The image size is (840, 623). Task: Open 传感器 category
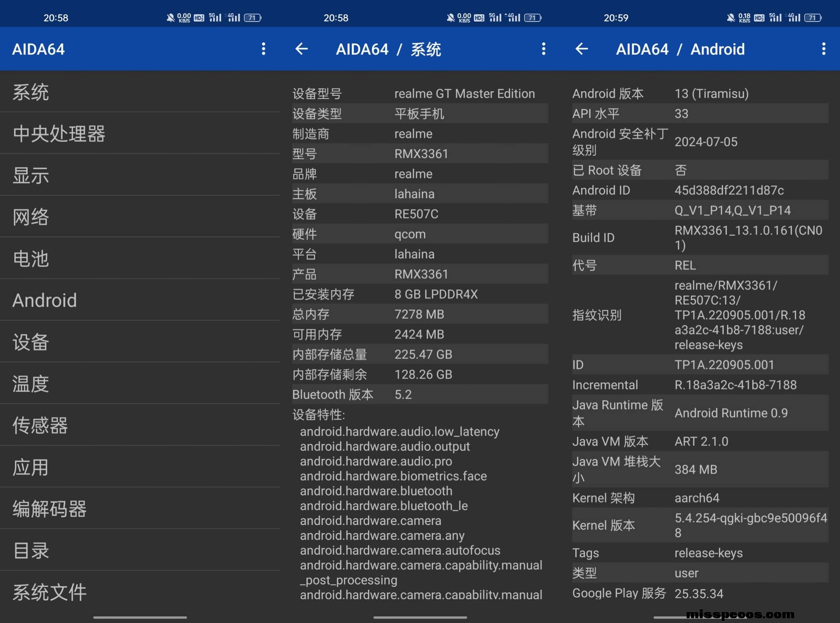point(40,426)
